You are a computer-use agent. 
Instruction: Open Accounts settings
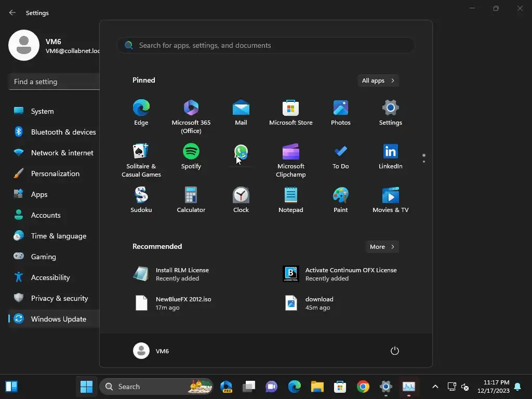(x=54, y=215)
